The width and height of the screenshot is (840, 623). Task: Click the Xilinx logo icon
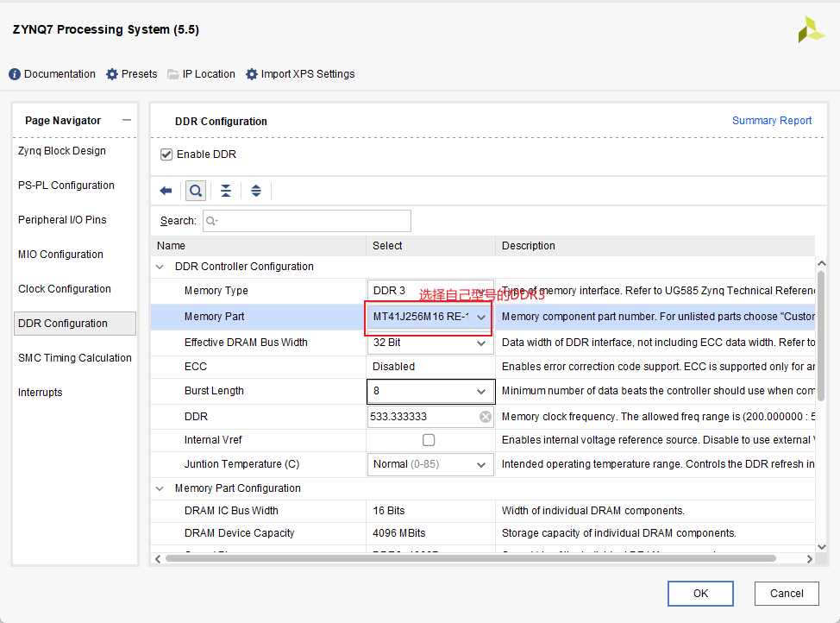click(811, 30)
